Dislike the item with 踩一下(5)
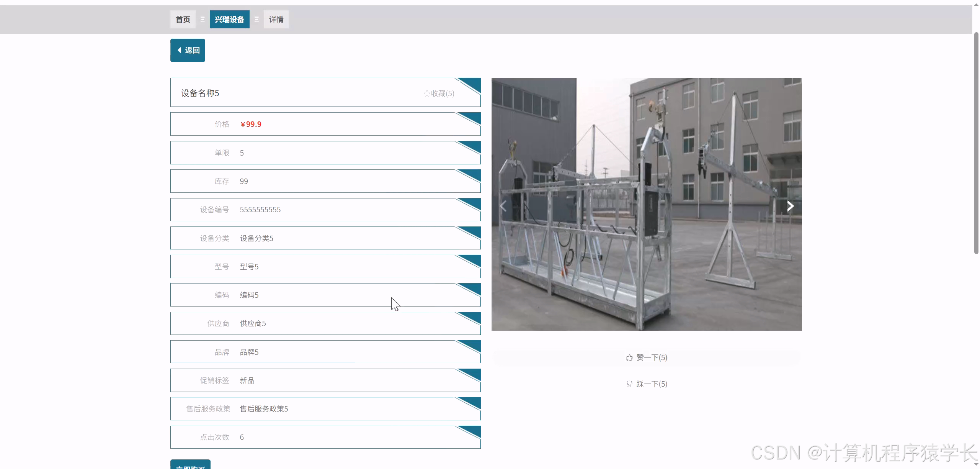The image size is (980, 469). click(647, 384)
